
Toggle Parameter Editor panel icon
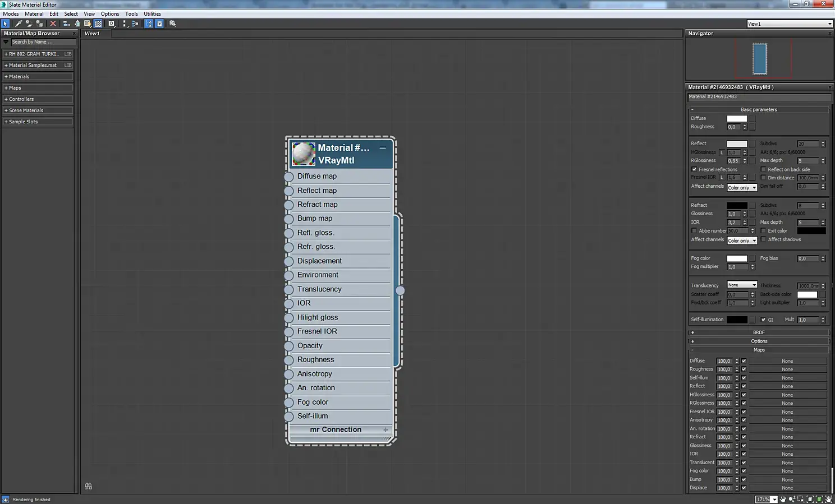coord(159,24)
